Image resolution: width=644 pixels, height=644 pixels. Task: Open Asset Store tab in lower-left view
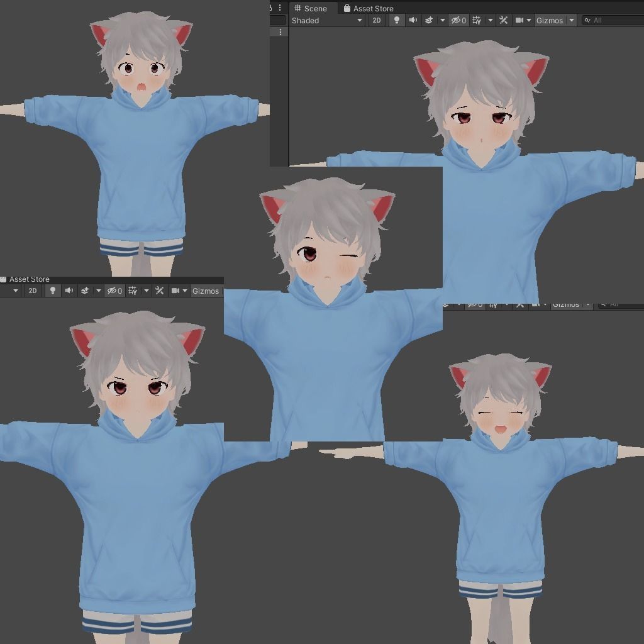(x=25, y=279)
